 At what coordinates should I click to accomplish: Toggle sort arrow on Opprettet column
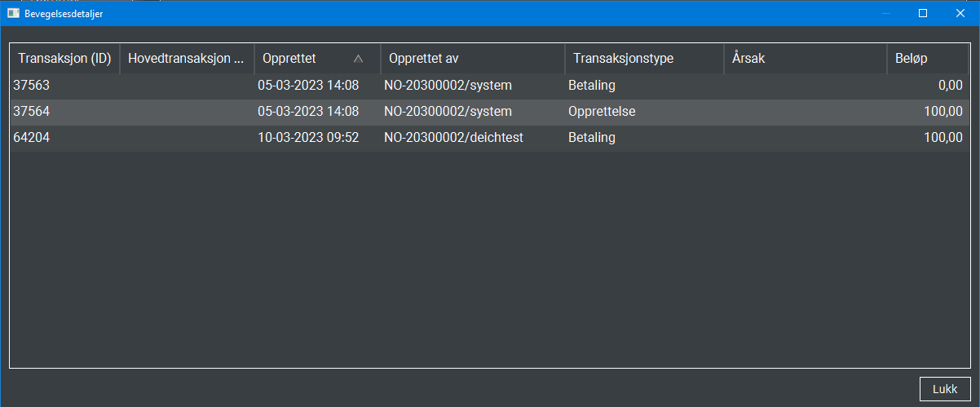click(x=358, y=59)
